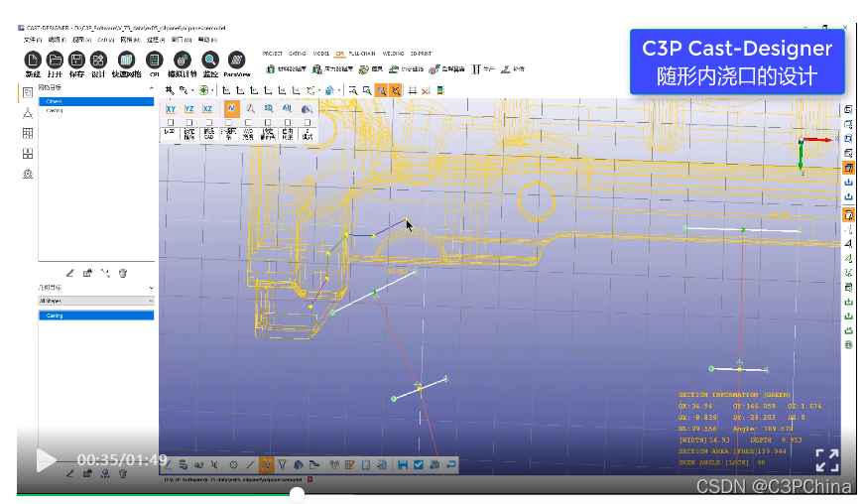The height and width of the screenshot is (504, 867).
Task: Click the highlighted orange box icon in right sidebar
Action: pyautogui.click(x=848, y=168)
